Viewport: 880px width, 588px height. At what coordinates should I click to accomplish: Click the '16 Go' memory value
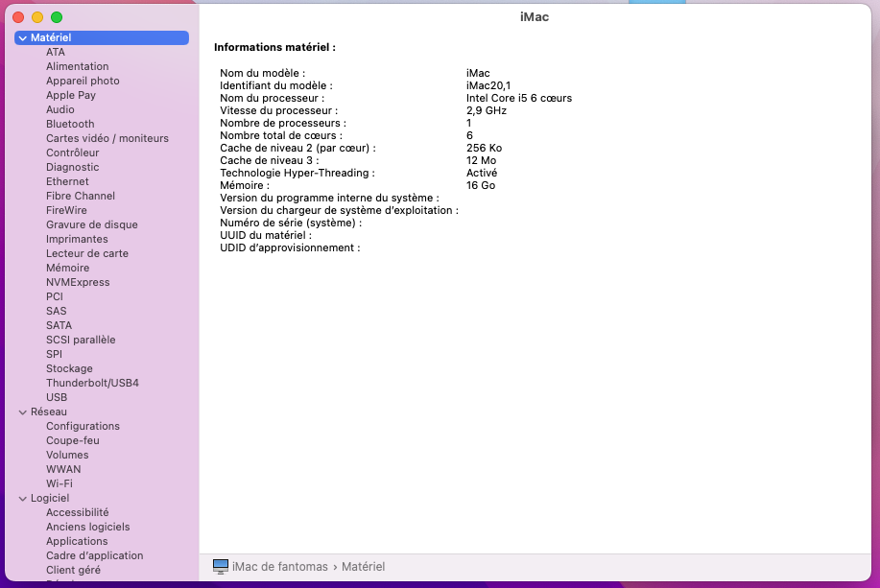coord(481,185)
